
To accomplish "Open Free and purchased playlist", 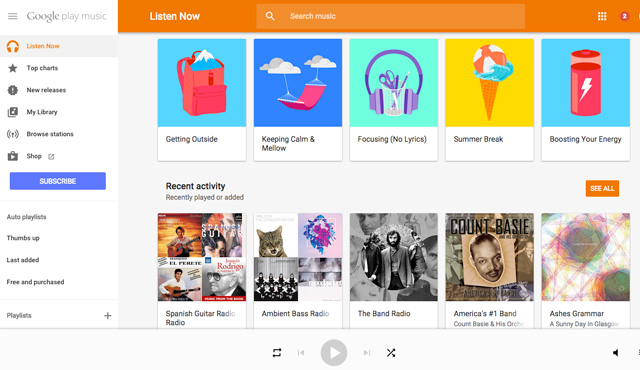I will pos(36,282).
